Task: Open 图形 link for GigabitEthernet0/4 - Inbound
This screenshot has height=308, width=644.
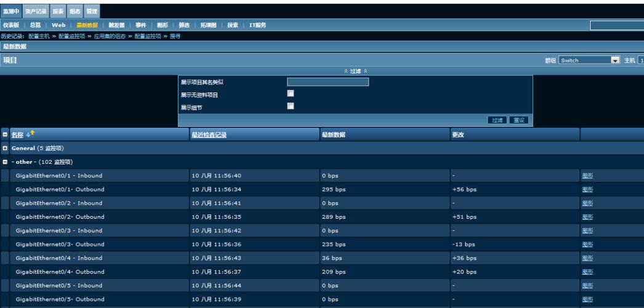Action: (x=587, y=258)
